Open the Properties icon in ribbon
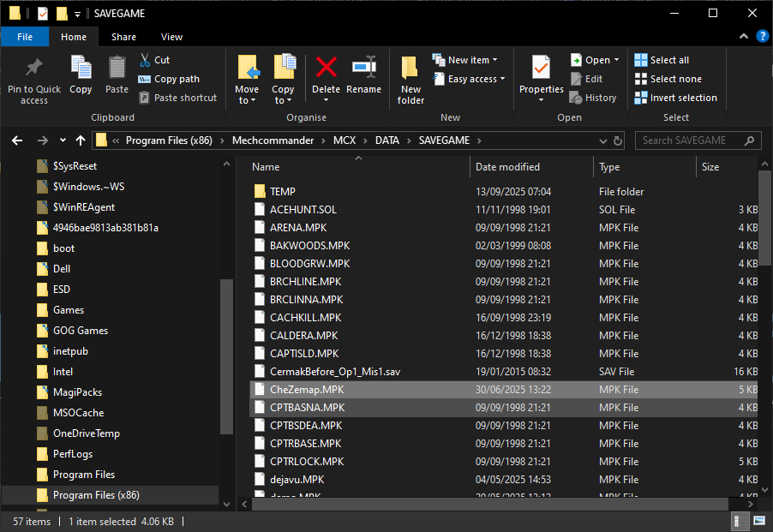This screenshot has width=773, height=532. (x=541, y=69)
